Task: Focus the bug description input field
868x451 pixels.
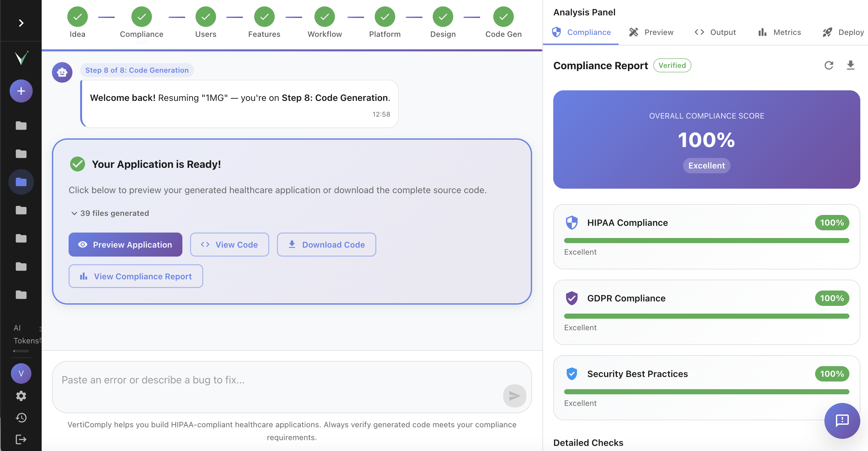Action: click(276, 381)
